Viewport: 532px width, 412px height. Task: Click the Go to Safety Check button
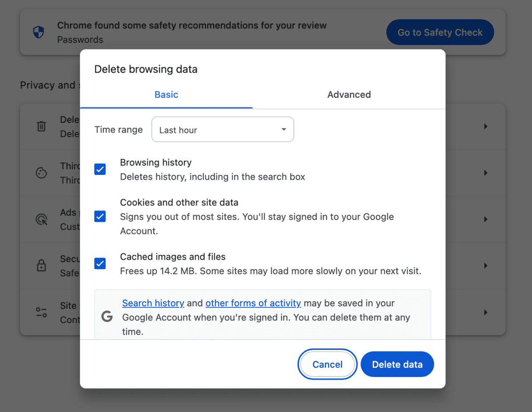coord(440,32)
